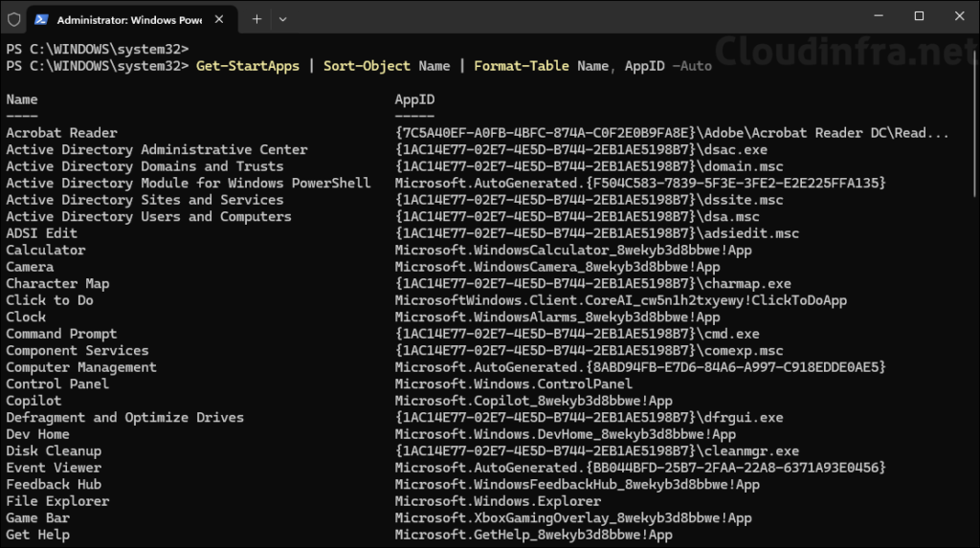Click the Get Help row at the bottom

[x=37, y=535]
